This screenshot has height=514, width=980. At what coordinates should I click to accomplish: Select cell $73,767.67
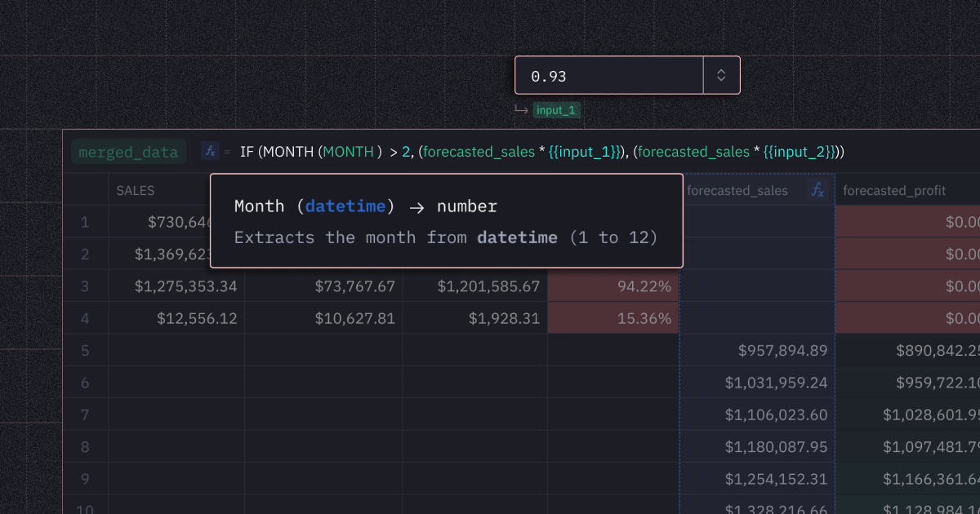click(x=323, y=286)
